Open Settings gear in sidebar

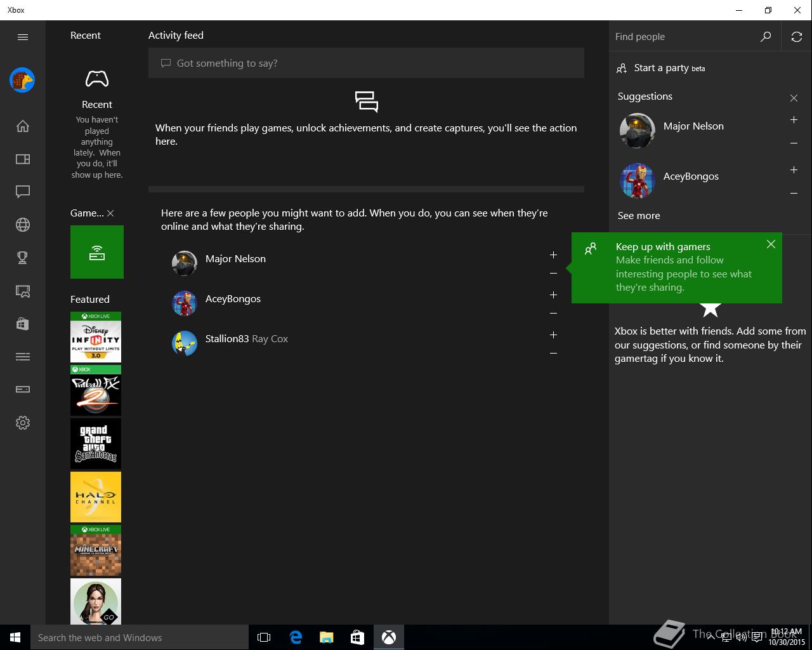pos(23,423)
